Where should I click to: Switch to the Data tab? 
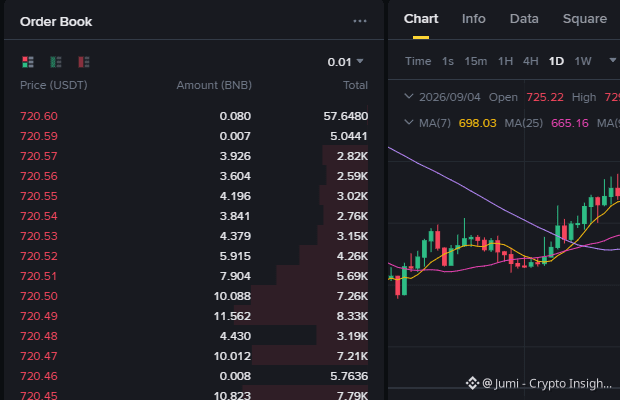click(524, 19)
